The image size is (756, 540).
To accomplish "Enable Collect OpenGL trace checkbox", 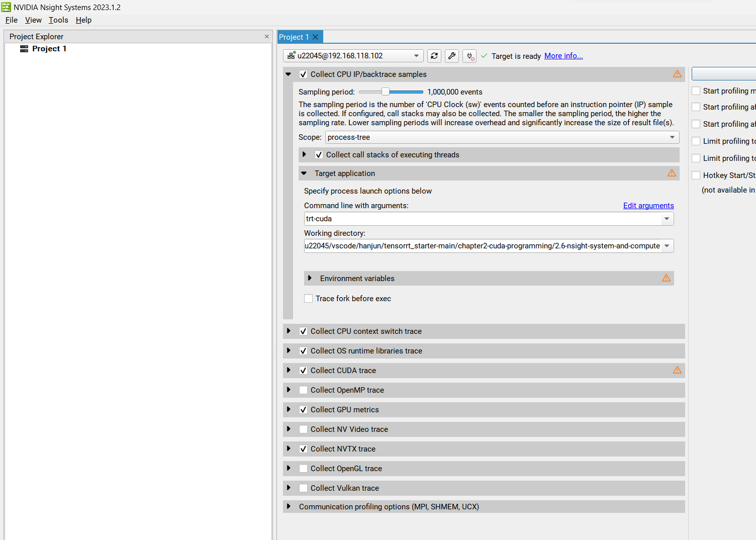I will click(x=303, y=469).
